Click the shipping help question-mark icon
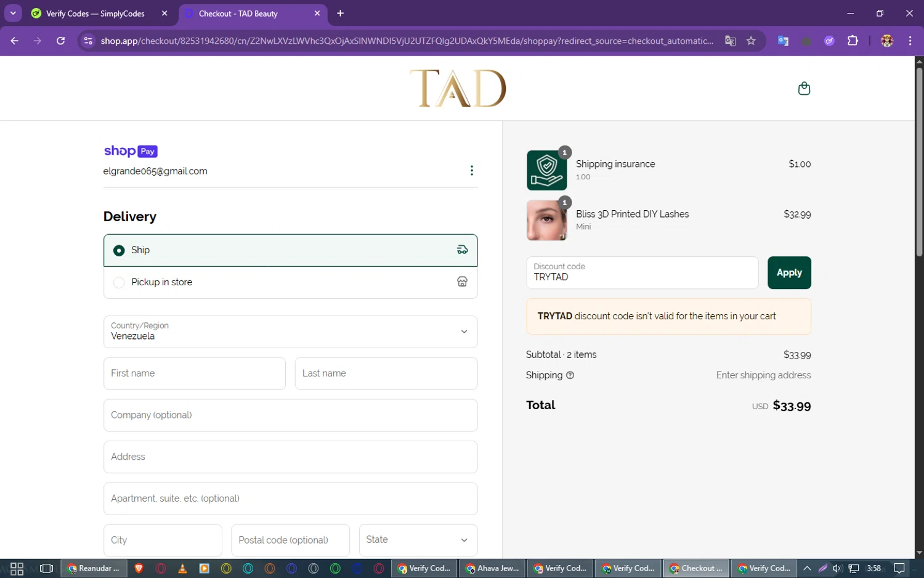 (570, 375)
